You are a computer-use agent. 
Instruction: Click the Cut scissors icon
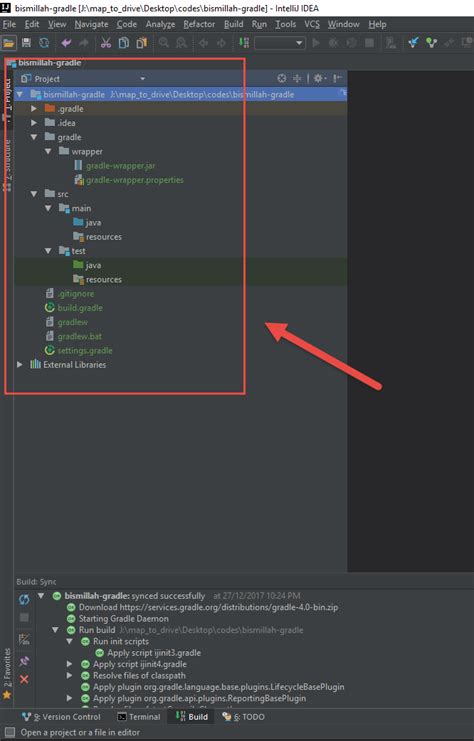point(106,43)
